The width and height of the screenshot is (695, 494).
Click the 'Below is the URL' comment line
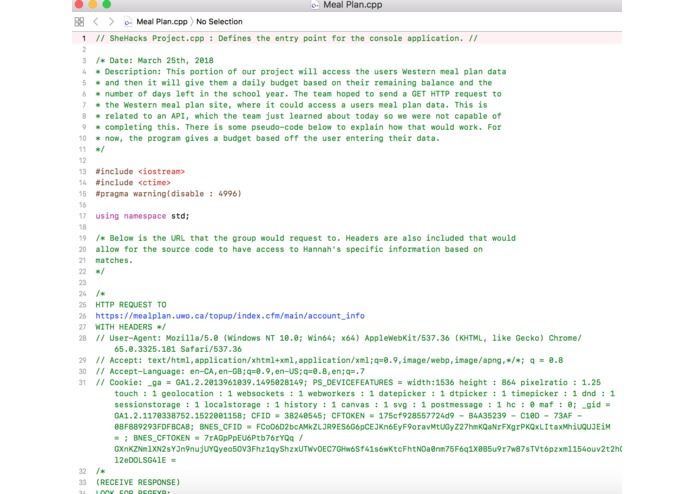coord(306,238)
